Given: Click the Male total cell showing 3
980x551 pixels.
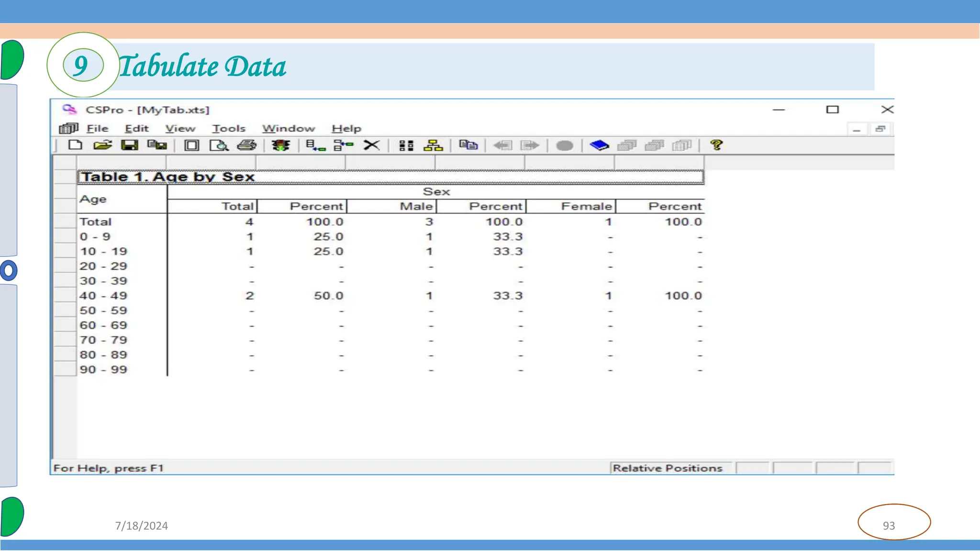Looking at the screenshot, I should 429,222.
